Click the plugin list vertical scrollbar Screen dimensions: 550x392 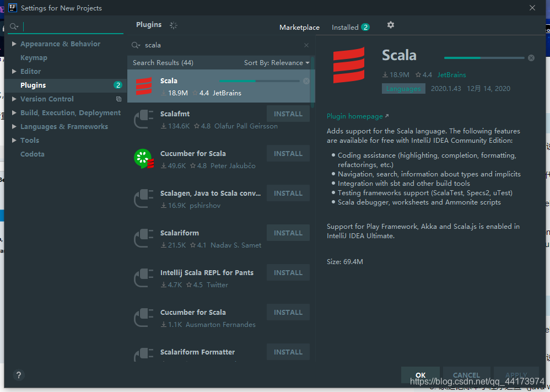click(312, 83)
